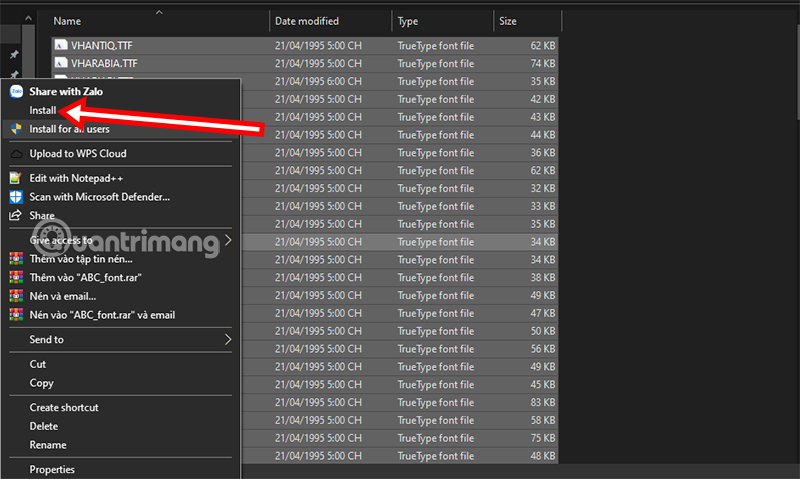
Task: Click the Share arrow icon
Action: (16, 215)
